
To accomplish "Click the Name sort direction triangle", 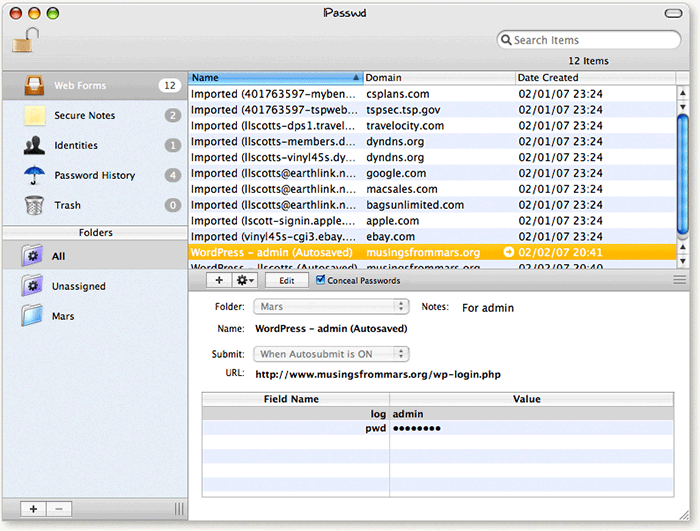I will click(x=356, y=78).
